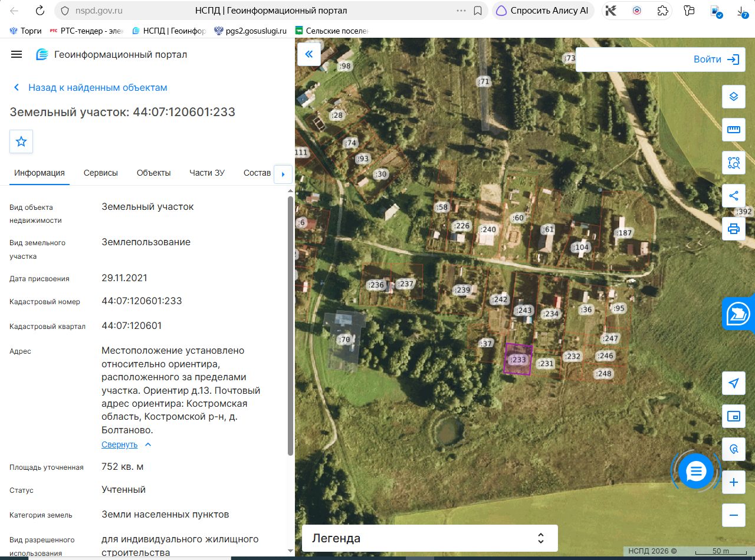755x560 pixels.
Task: Select the Информация tab
Action: [x=40, y=173]
